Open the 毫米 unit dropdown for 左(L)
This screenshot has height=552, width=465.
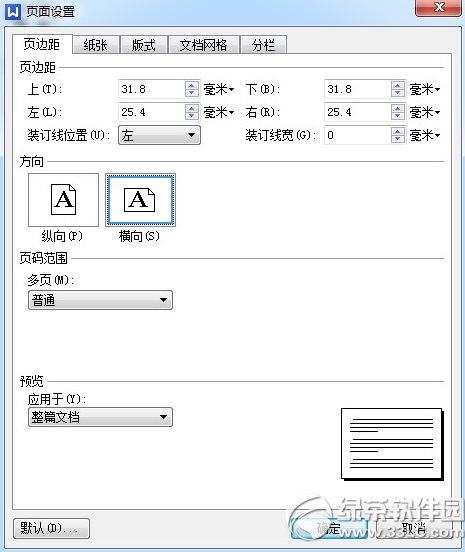(219, 113)
